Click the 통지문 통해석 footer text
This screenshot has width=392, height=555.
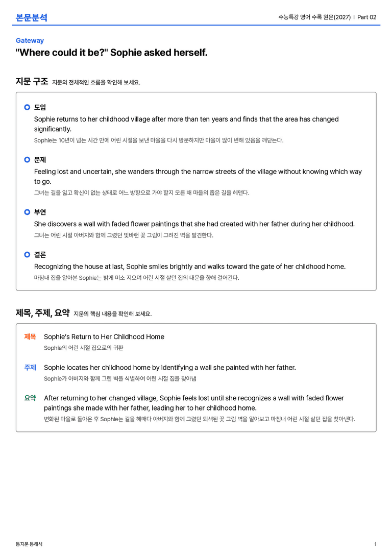(29, 544)
